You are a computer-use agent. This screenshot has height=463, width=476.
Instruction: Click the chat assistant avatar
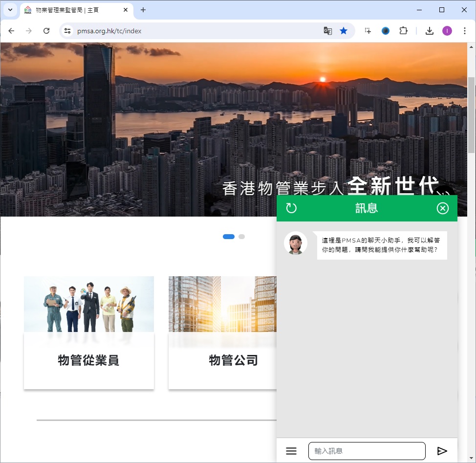click(296, 243)
